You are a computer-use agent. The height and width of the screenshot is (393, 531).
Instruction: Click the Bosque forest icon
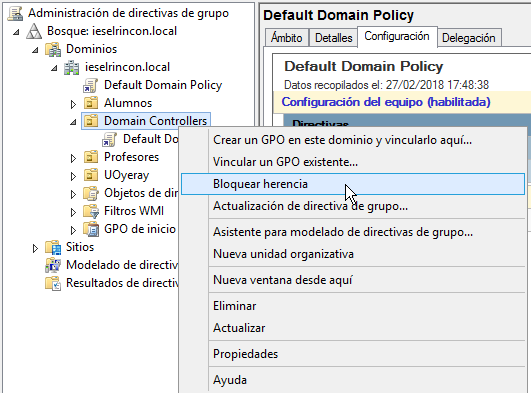click(x=34, y=31)
